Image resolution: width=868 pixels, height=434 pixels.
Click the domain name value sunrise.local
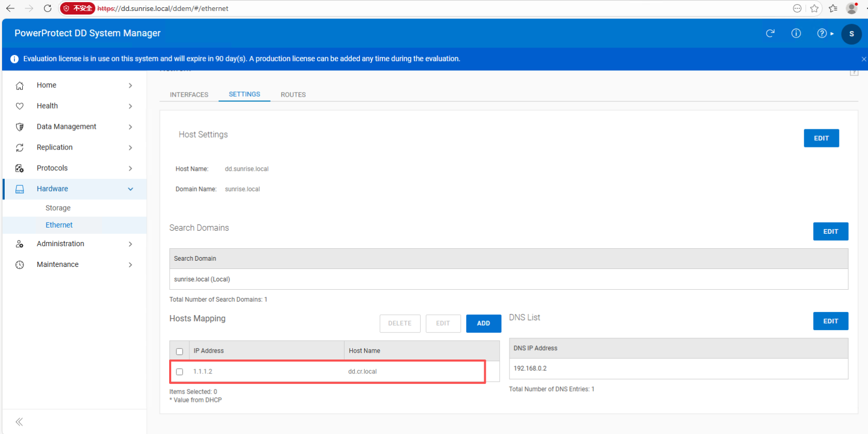click(x=242, y=189)
